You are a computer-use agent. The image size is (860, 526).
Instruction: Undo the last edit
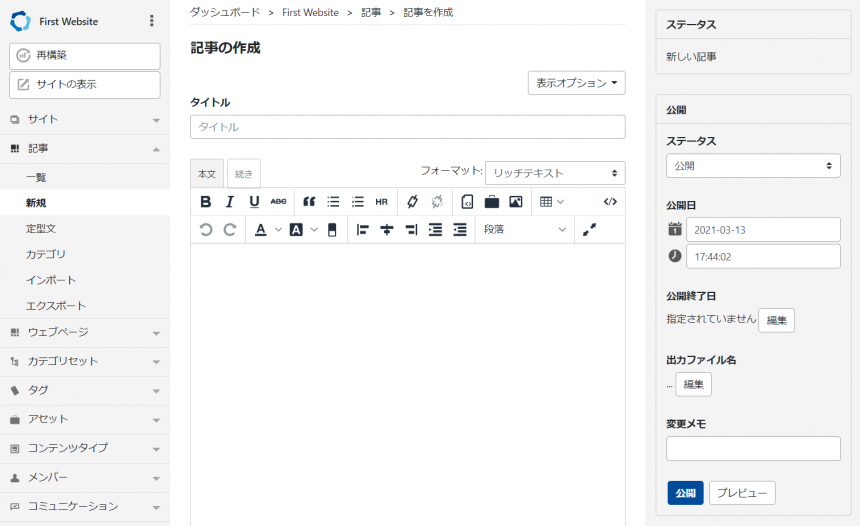(x=206, y=230)
